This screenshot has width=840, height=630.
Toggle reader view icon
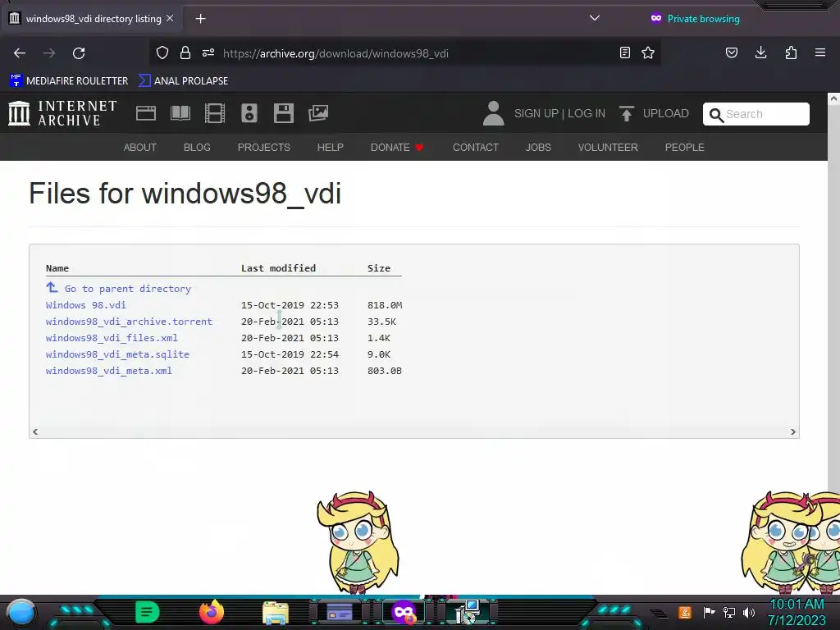(x=624, y=52)
